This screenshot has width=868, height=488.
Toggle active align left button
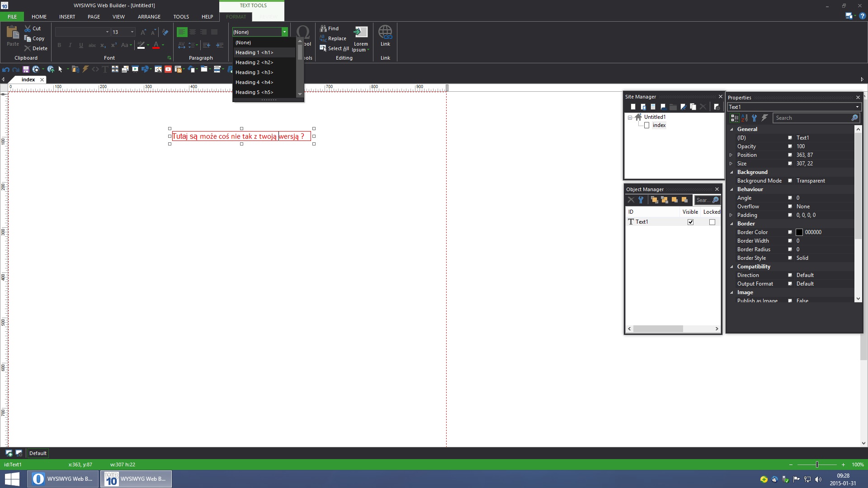click(182, 32)
